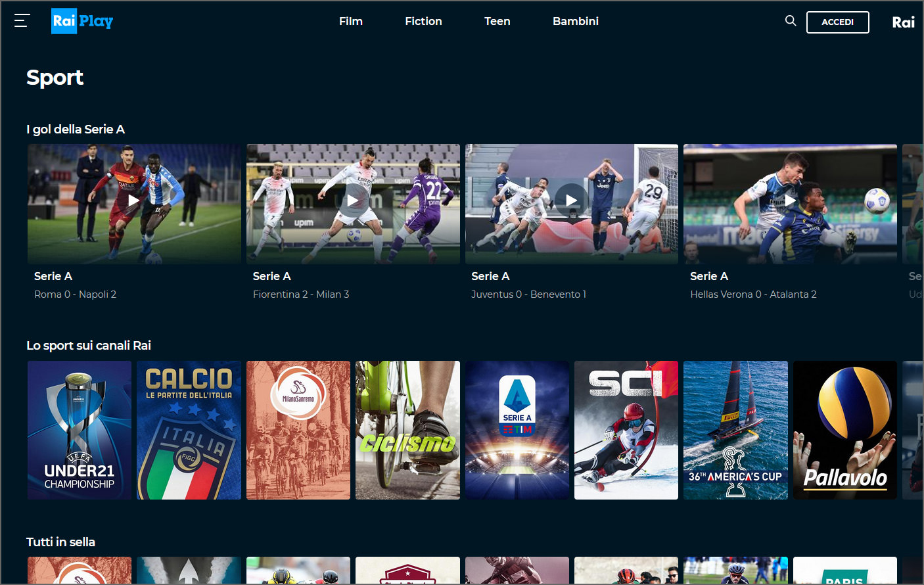
Task: Open the Teen menu
Action: pos(497,21)
